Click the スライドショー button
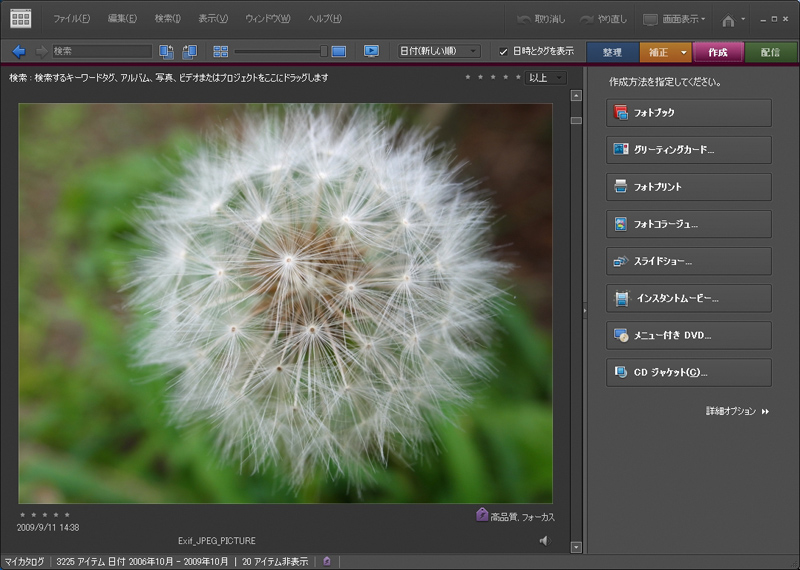 tap(688, 261)
